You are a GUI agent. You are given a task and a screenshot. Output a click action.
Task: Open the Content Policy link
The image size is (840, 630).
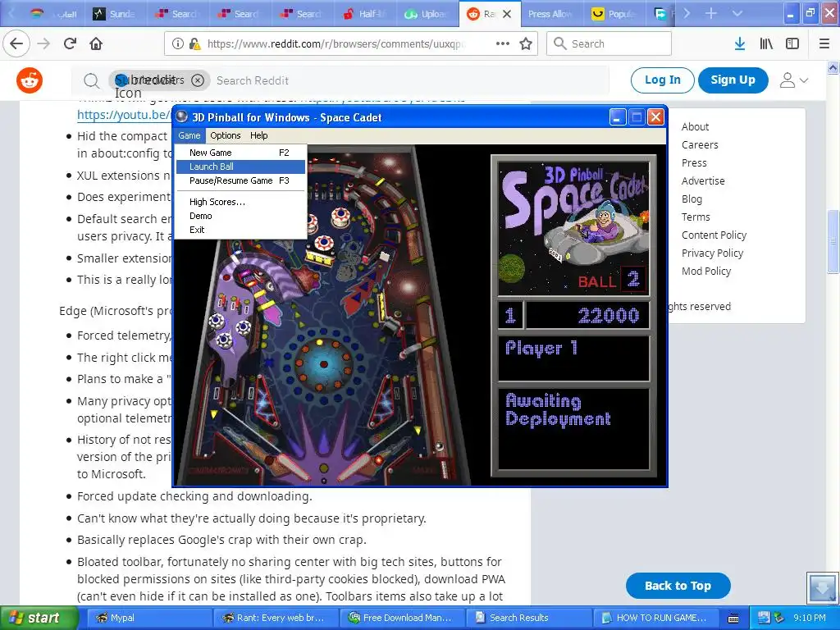tap(714, 235)
